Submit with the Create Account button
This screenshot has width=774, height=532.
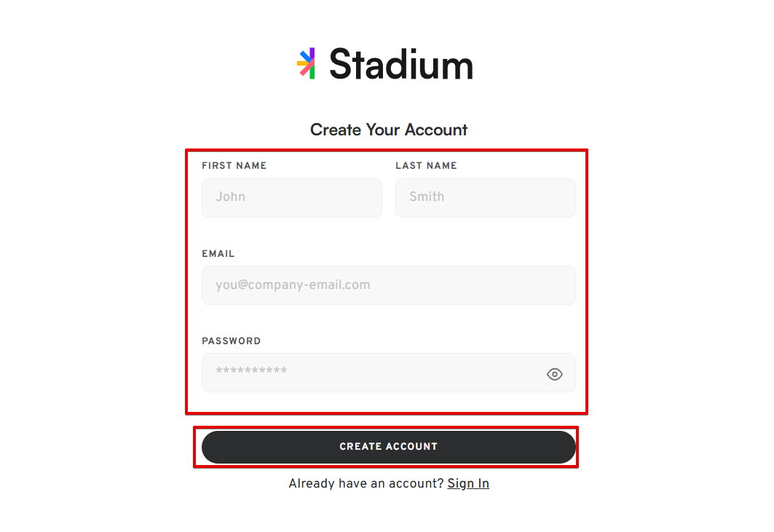(x=389, y=447)
